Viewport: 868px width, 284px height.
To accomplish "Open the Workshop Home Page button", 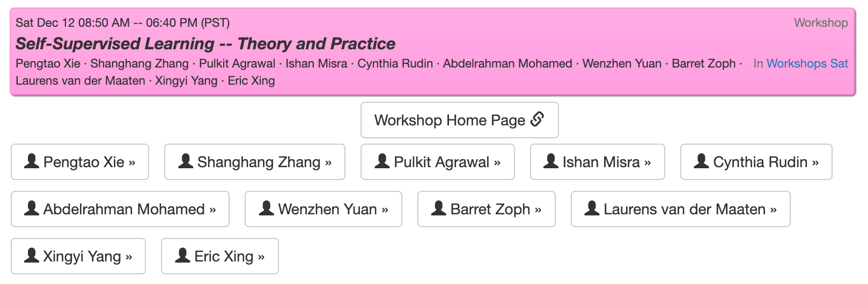I will pos(459,120).
